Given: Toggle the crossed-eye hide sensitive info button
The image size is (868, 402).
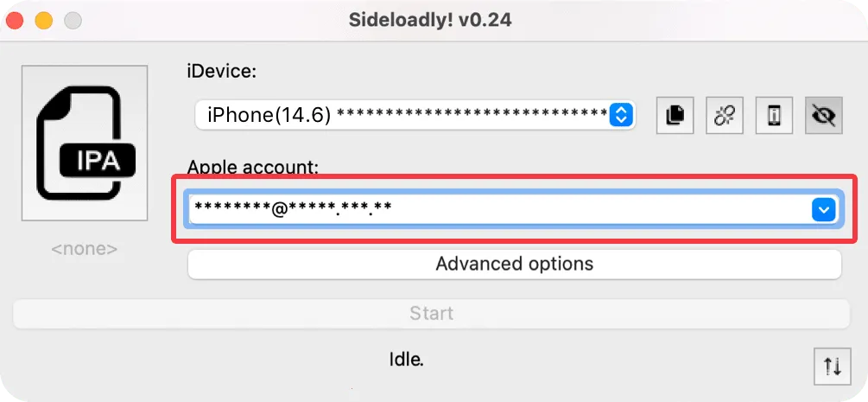Looking at the screenshot, I should coord(824,115).
